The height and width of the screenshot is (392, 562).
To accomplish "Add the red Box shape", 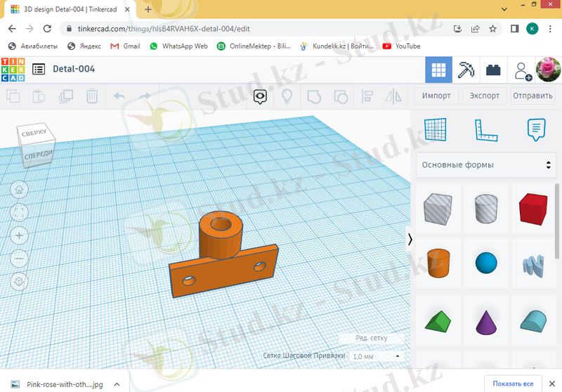I will click(x=533, y=209).
